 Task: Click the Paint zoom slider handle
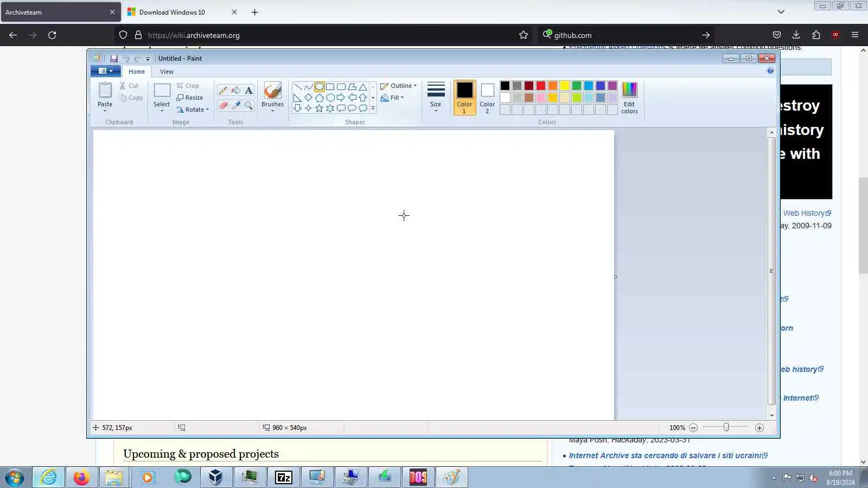pos(726,428)
